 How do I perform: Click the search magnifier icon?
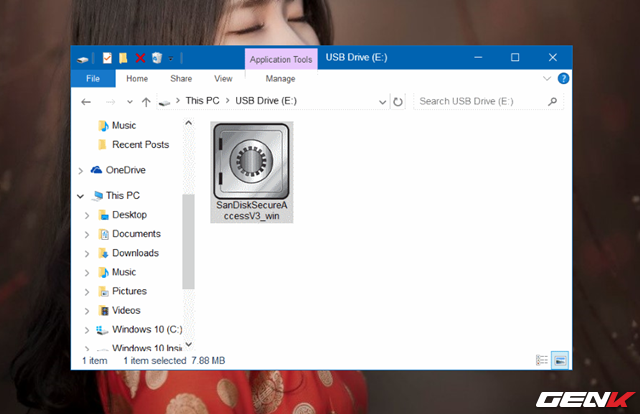pyautogui.click(x=553, y=101)
